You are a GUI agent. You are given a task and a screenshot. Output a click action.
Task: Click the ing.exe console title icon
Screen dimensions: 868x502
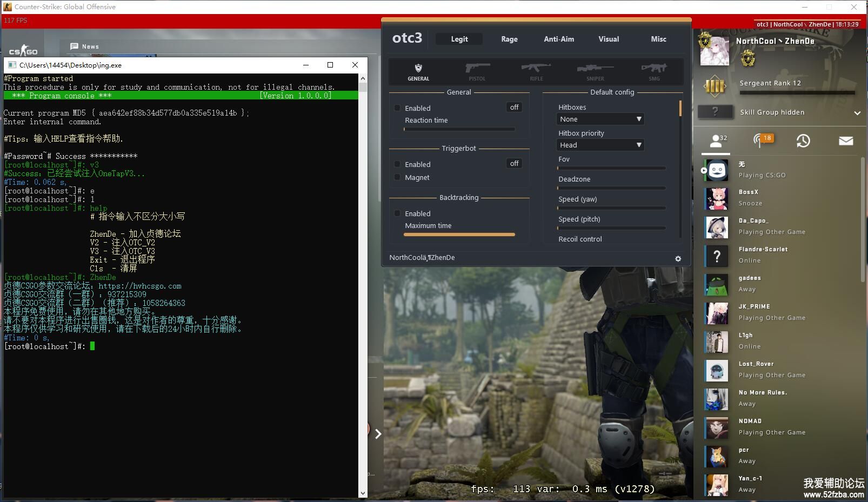click(x=12, y=65)
